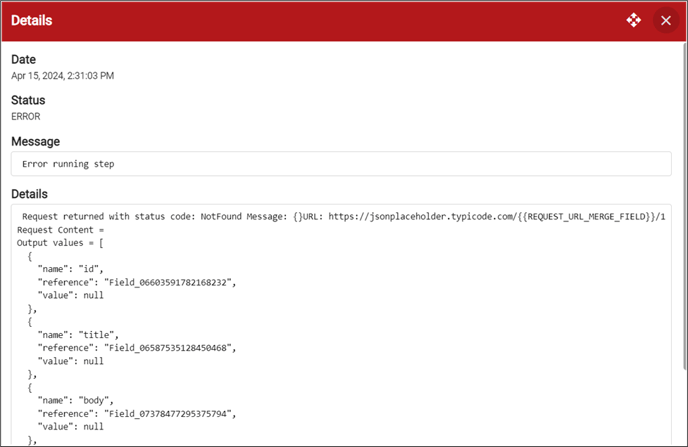Click the red header title 'Details'
The height and width of the screenshot is (447, 688).
click(32, 20)
